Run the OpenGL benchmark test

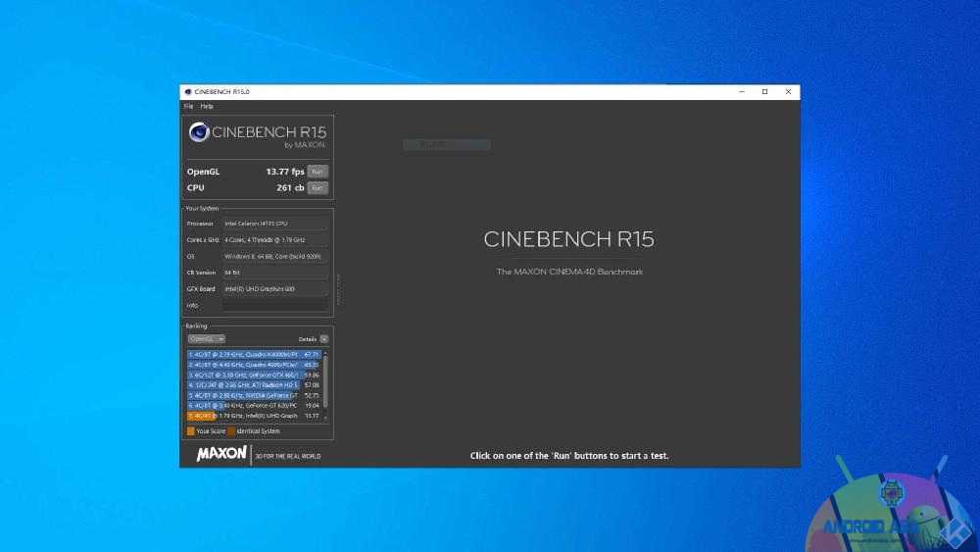318,172
